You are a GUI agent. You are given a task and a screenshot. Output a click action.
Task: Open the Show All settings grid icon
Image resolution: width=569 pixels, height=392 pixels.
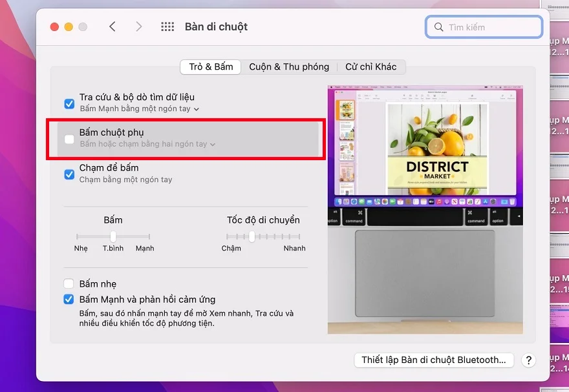[167, 26]
